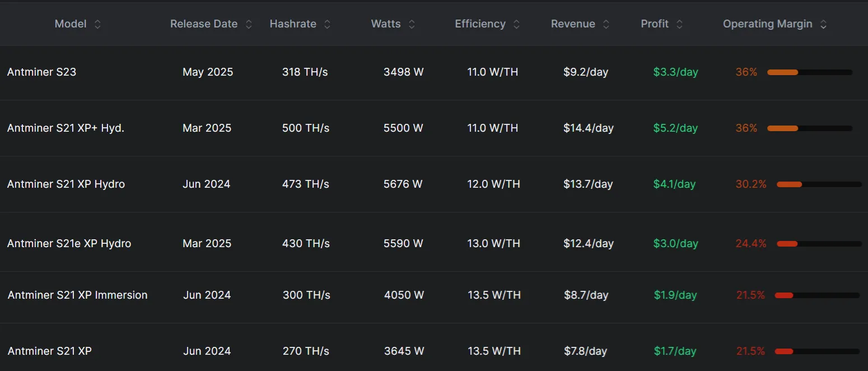Select the Antminer S21 XP Immersion row
The image size is (868, 371).
77,295
